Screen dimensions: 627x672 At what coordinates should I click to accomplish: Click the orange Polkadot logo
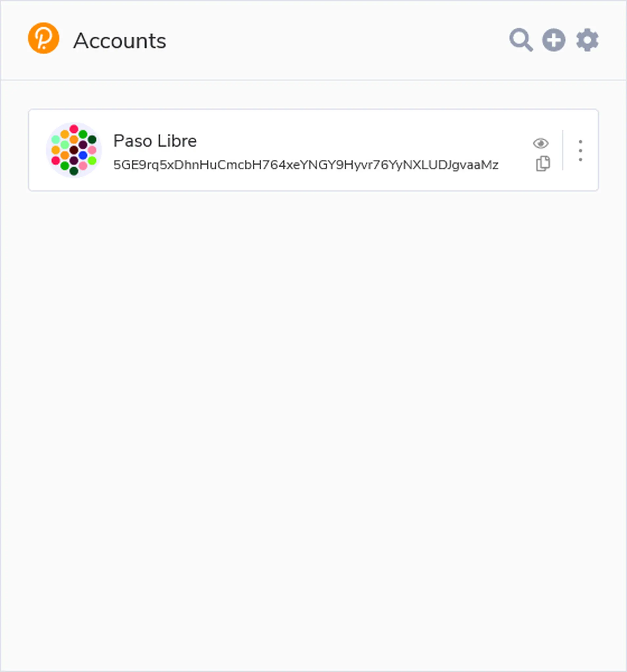[43, 38]
